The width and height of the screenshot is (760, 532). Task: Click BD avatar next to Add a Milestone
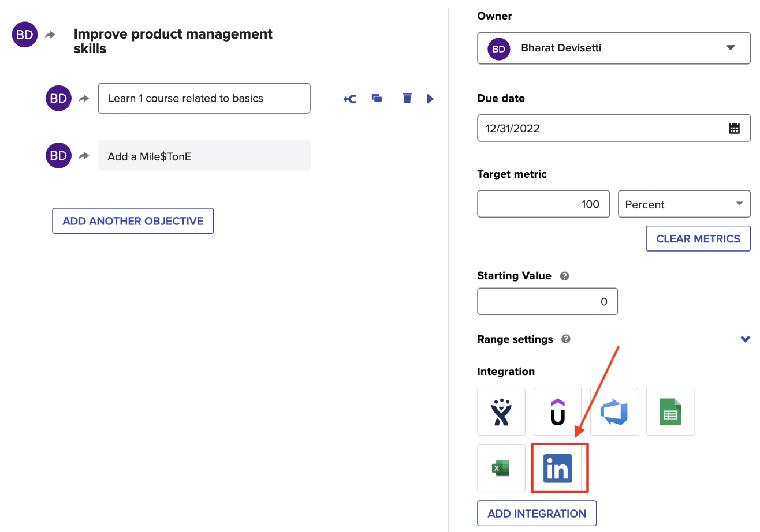click(58, 155)
